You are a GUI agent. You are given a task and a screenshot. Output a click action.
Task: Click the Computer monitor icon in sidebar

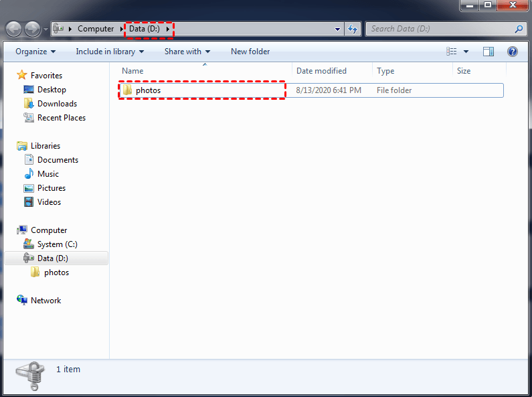point(22,230)
